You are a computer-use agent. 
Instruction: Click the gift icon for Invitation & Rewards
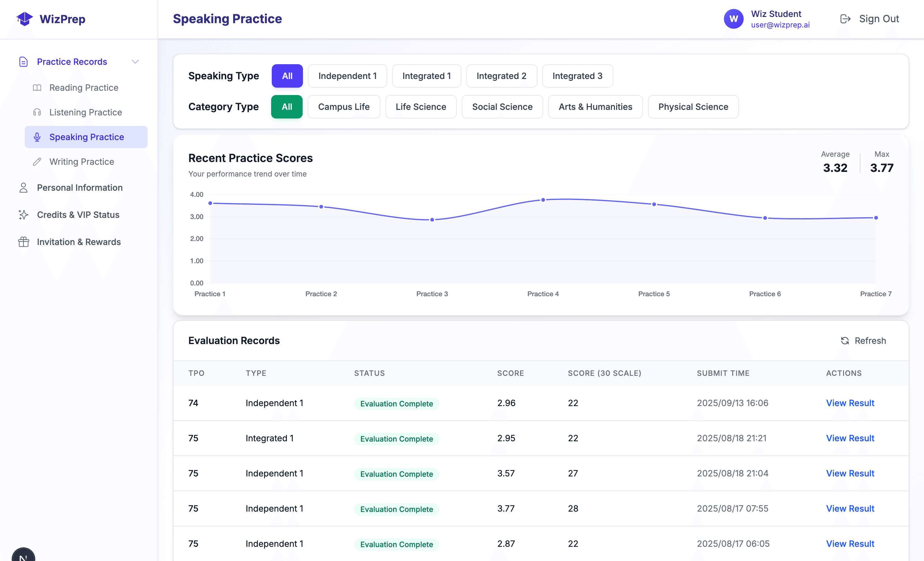pyautogui.click(x=23, y=242)
